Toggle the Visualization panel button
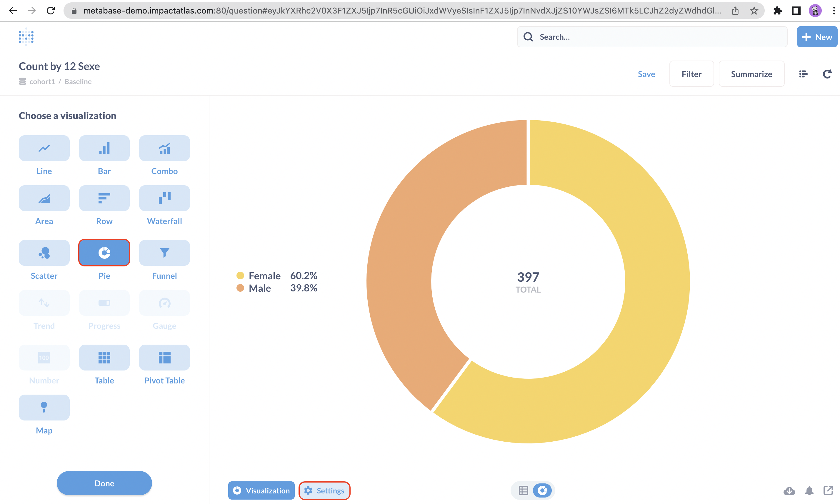 [261, 490]
